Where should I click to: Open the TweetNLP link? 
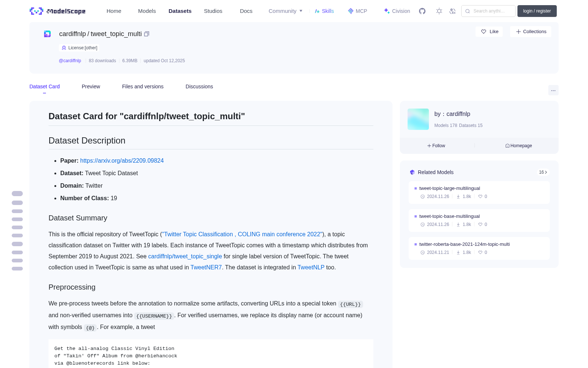[311, 267]
